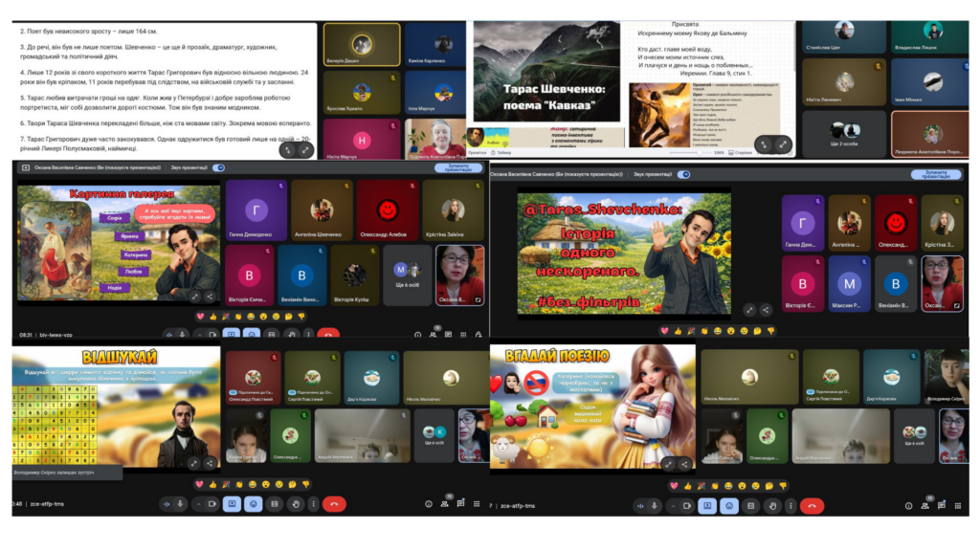The image size is (980, 551).
Task: Select Ніколь Малавчко tile in Вгадай поезію meeting
Action: (x=748, y=377)
